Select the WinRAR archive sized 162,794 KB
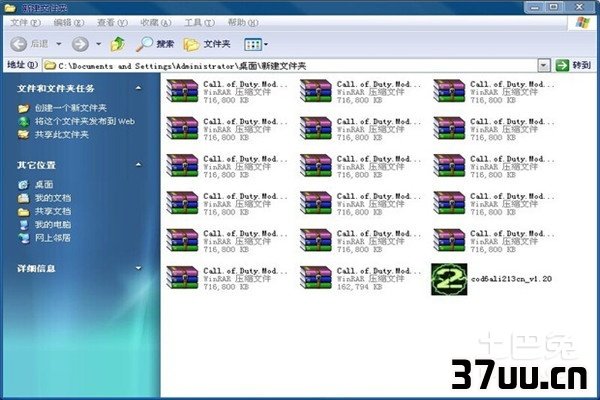 [360, 278]
